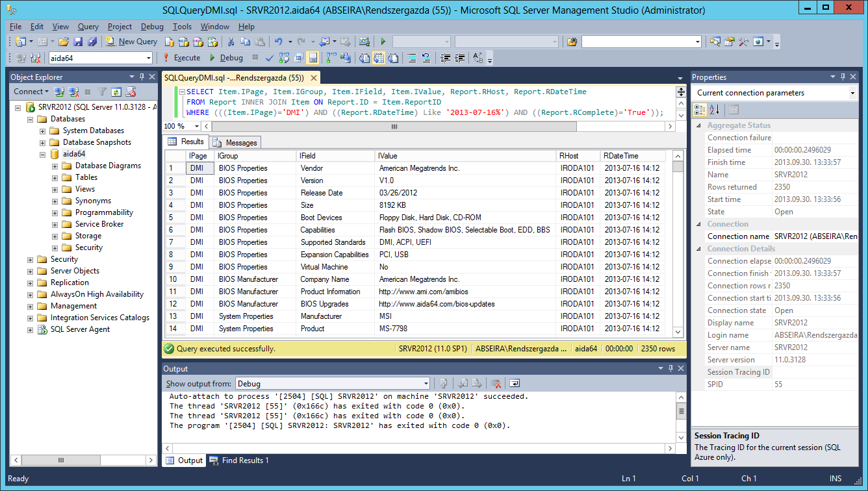This screenshot has height=491, width=868.
Task: Click the Debug button in the SQL toolbar
Action: [x=225, y=58]
